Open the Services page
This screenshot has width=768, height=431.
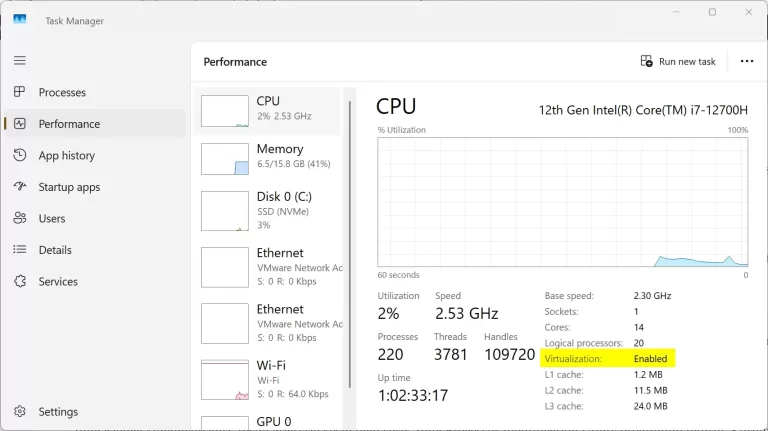coord(58,281)
